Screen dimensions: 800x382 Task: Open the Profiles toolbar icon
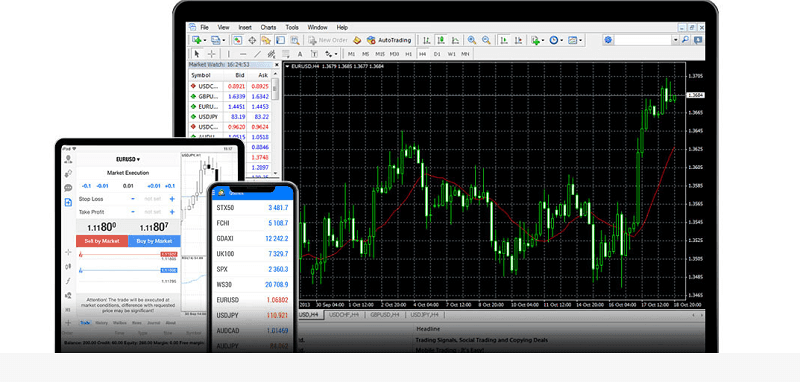[x=215, y=40]
